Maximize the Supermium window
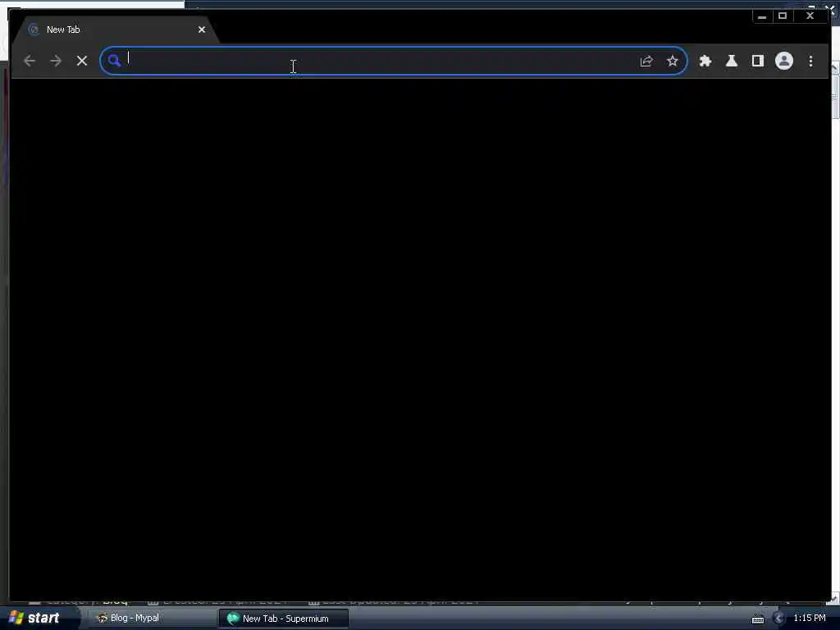Screen dimensions: 840x630 pos(783,16)
